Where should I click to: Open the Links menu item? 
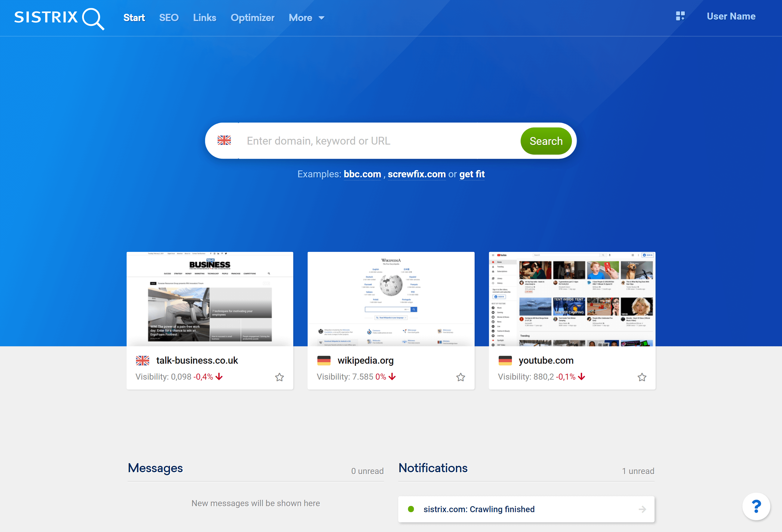[205, 17]
